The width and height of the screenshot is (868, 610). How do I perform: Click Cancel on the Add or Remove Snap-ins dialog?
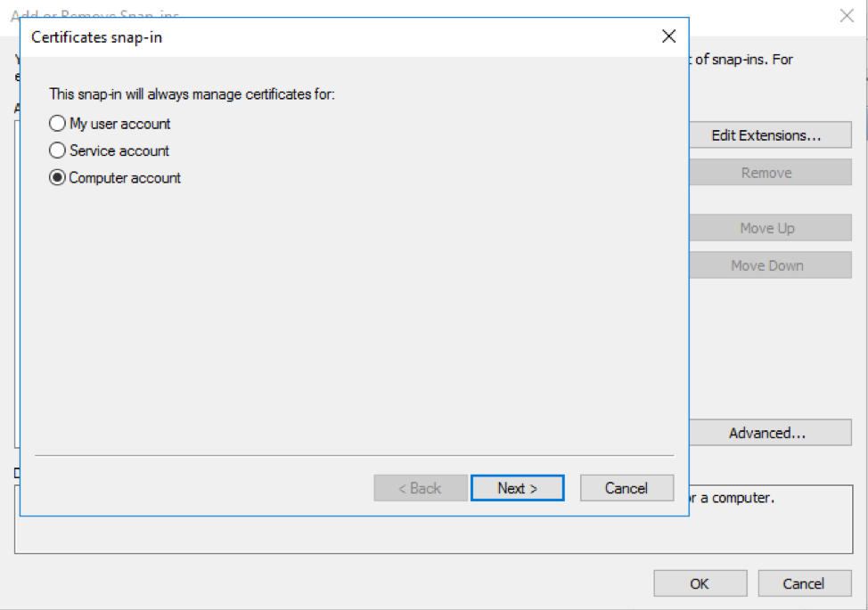coord(805,583)
